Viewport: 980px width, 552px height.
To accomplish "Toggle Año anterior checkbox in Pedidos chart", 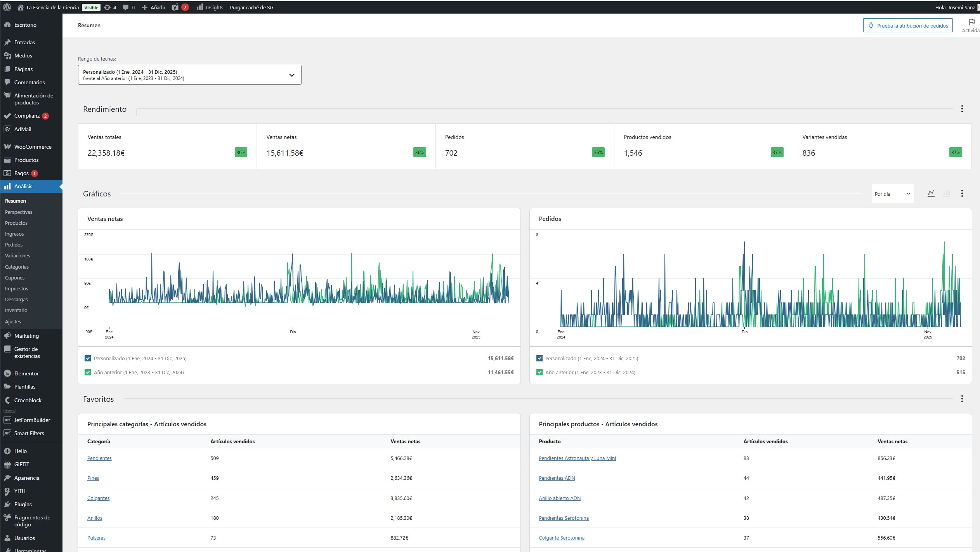I will tap(539, 372).
